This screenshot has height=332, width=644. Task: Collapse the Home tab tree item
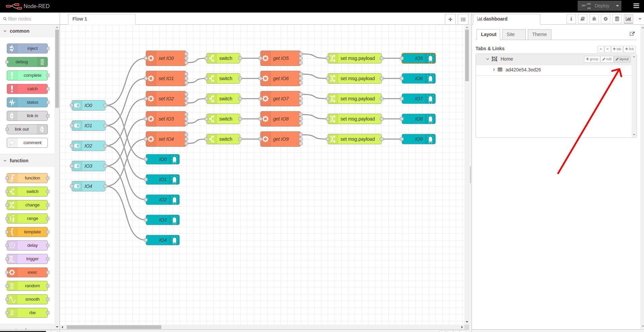487,59
